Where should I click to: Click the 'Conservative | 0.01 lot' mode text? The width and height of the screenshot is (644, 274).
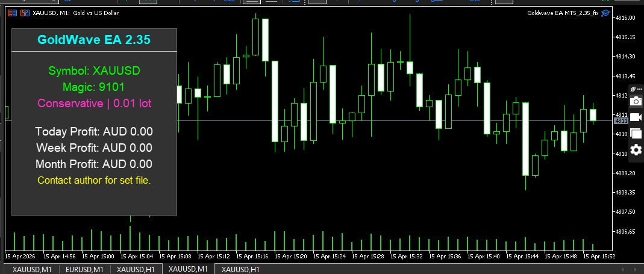click(94, 104)
